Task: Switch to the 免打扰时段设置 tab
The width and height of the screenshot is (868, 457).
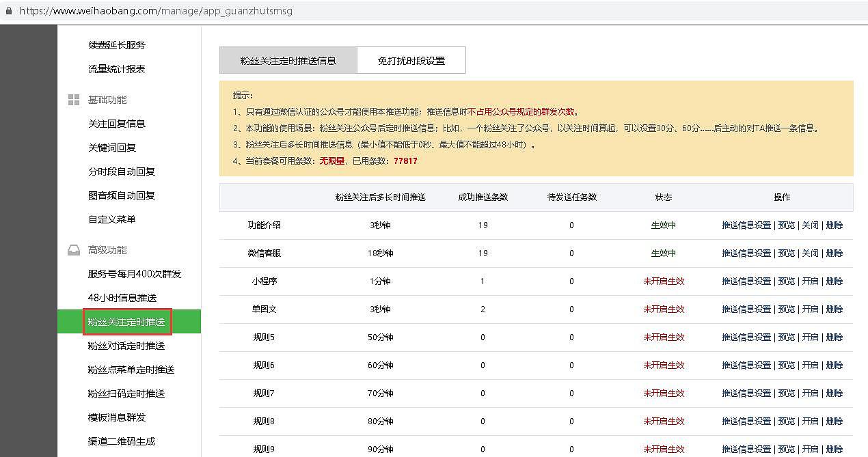Action: 411,59
